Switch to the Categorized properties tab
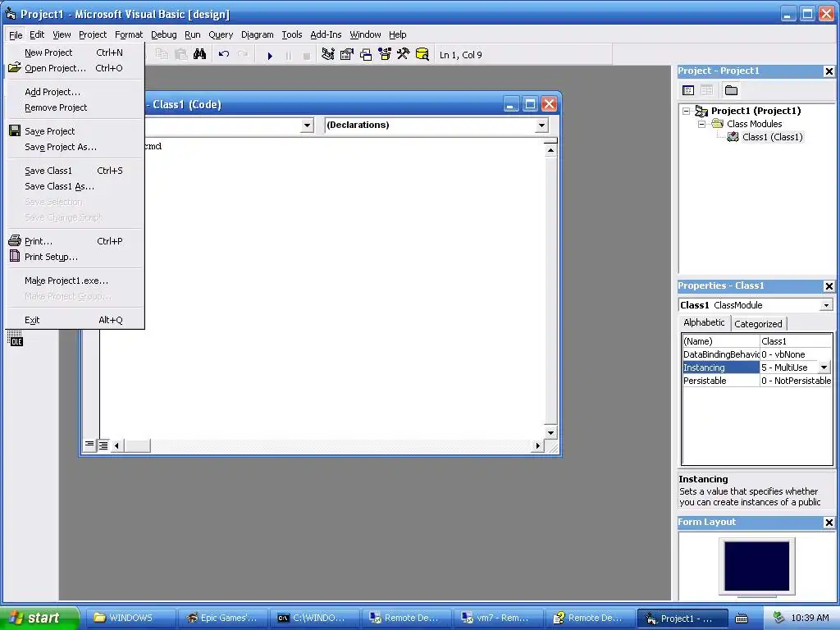 (x=758, y=324)
